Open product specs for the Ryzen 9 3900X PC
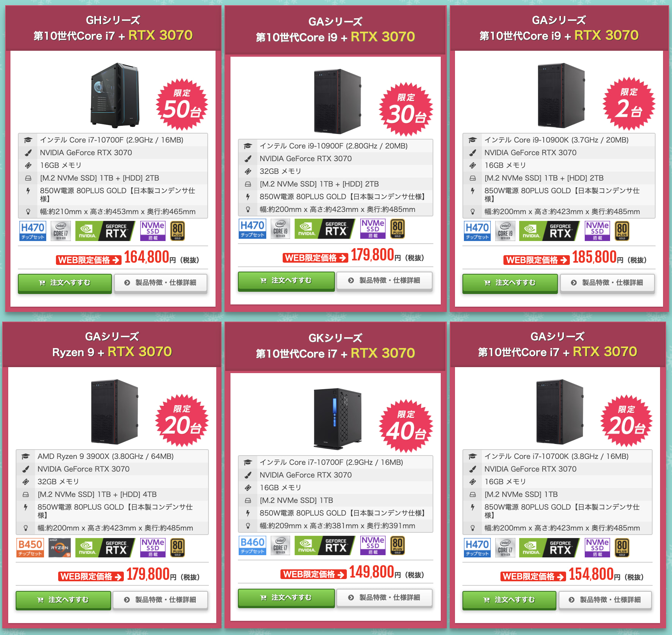This screenshot has width=672, height=635. coord(160,600)
